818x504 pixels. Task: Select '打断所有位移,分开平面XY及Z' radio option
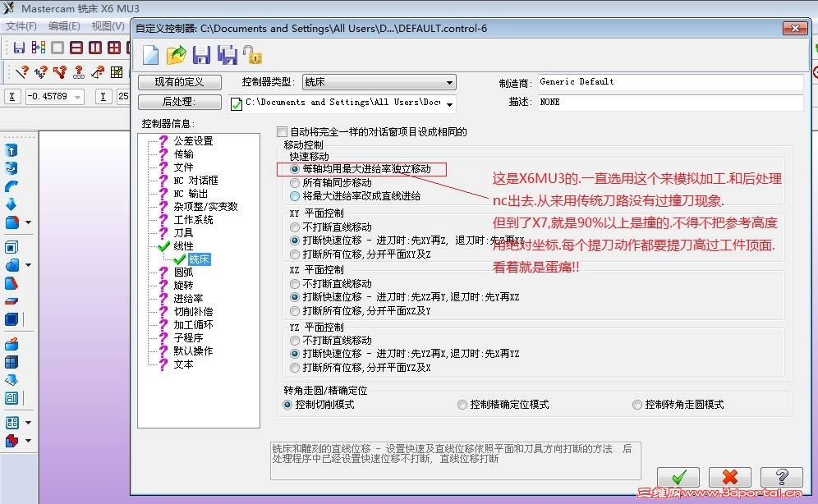(x=295, y=254)
